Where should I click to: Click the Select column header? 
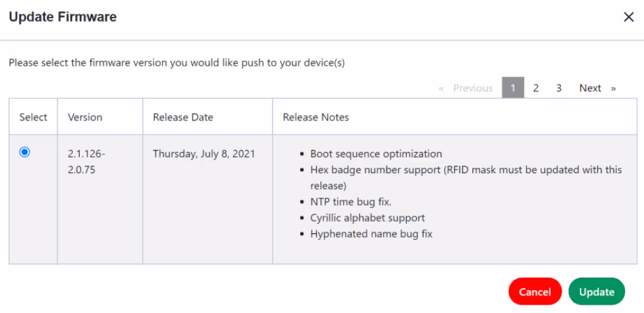click(x=33, y=117)
